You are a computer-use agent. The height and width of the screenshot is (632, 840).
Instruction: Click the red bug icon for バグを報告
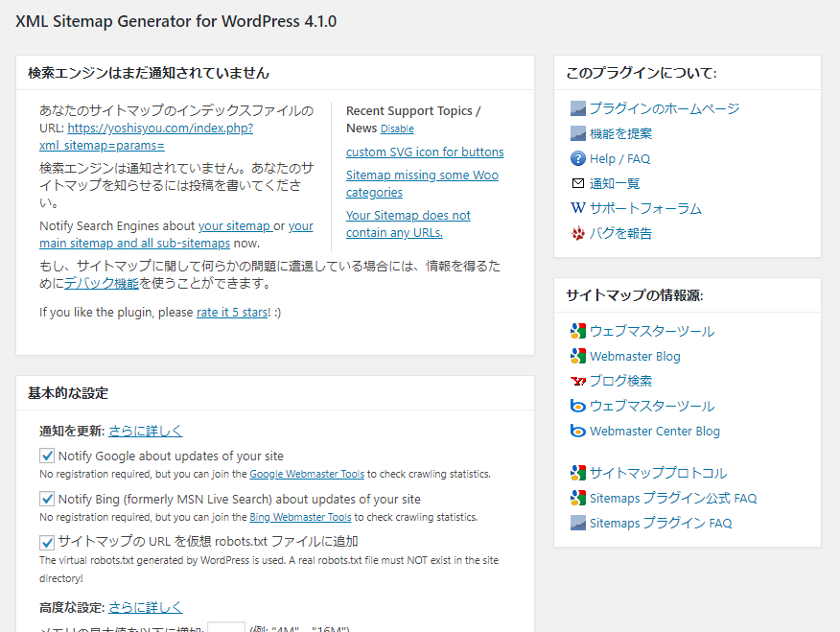click(577, 233)
